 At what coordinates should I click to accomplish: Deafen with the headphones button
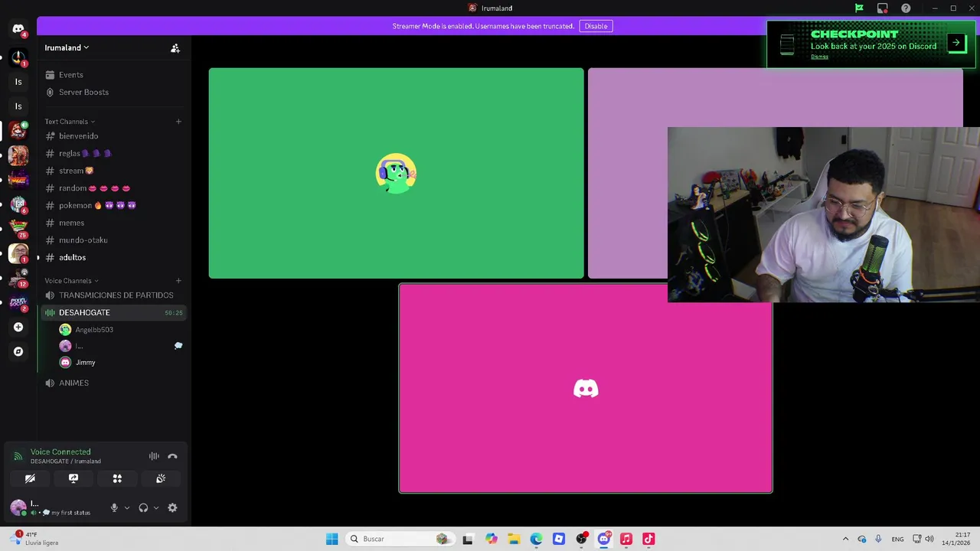(143, 507)
